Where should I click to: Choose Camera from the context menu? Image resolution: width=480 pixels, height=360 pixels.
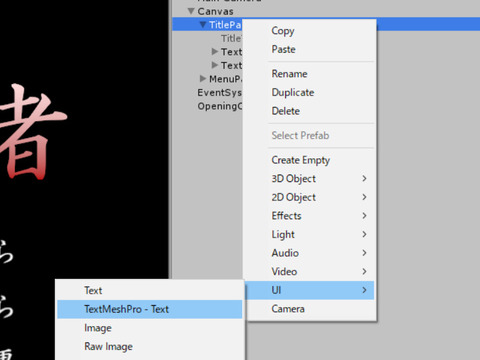click(x=310, y=309)
